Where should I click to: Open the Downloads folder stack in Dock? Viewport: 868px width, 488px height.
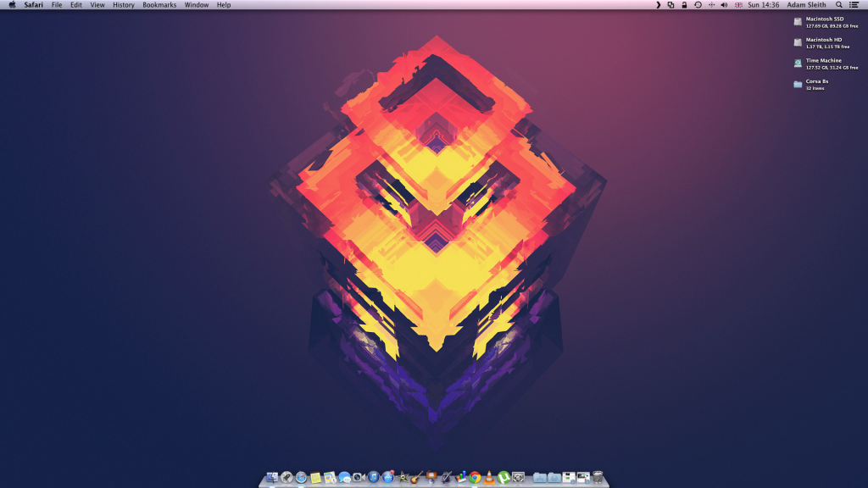(554, 478)
